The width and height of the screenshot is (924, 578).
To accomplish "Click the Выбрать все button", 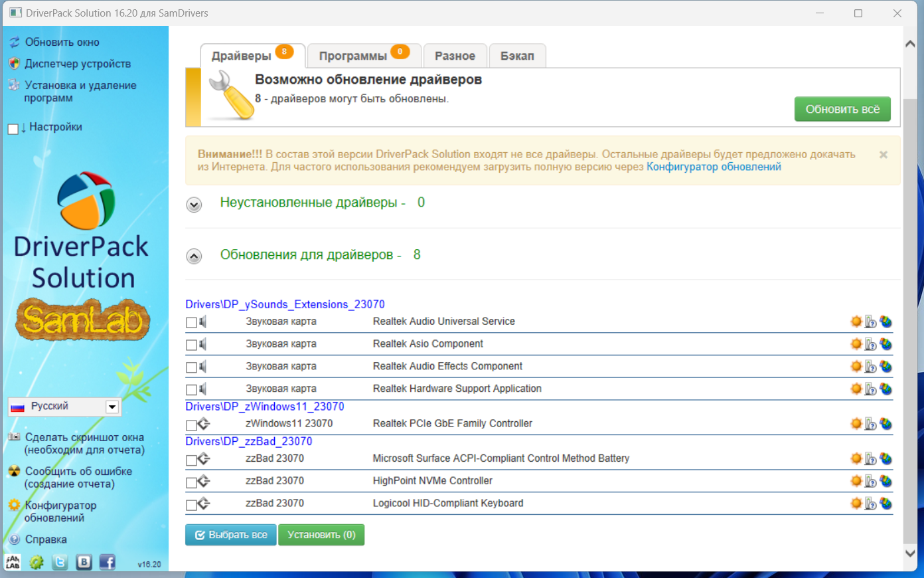I will [230, 535].
